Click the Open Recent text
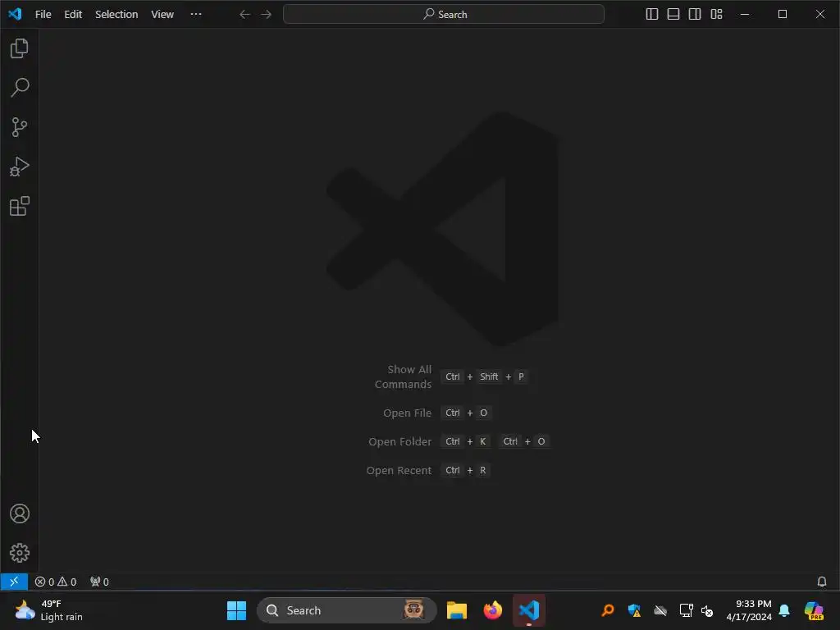 [399, 470]
